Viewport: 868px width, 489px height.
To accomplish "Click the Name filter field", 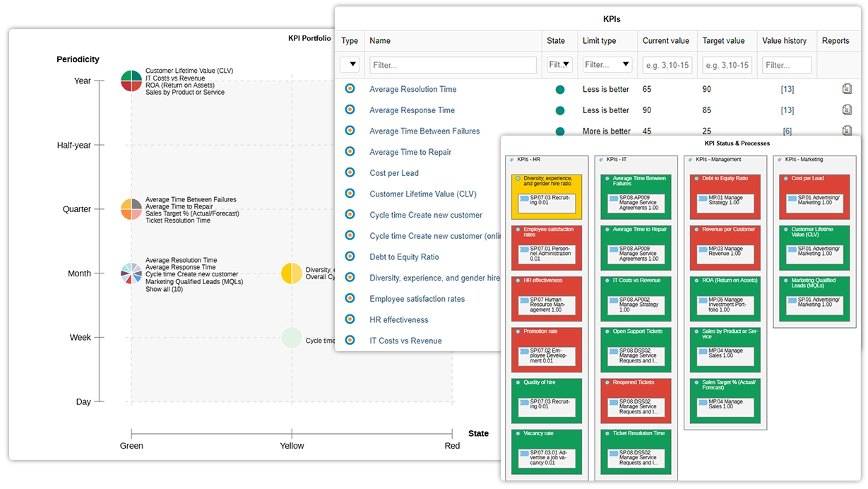I will 453,65.
